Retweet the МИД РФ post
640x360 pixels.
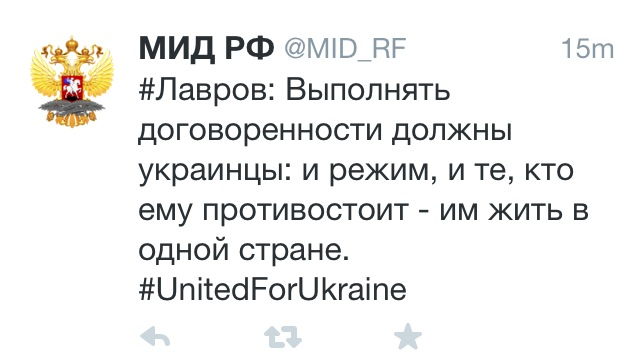[283, 337]
